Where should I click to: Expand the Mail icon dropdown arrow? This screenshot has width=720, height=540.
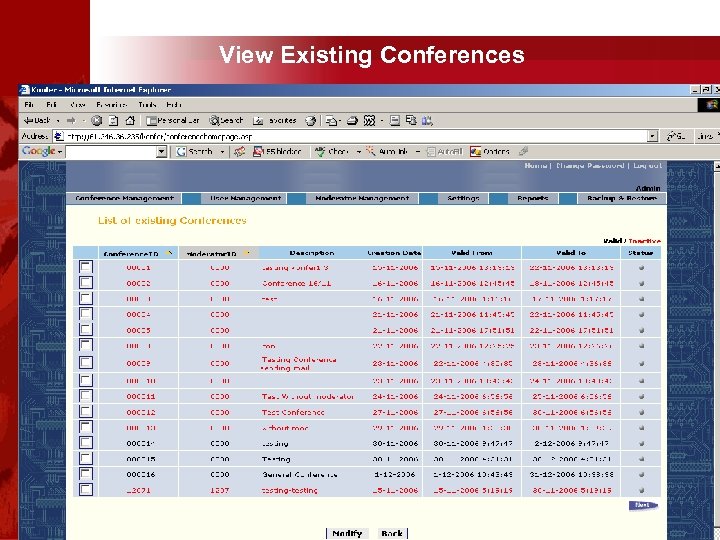(x=340, y=121)
